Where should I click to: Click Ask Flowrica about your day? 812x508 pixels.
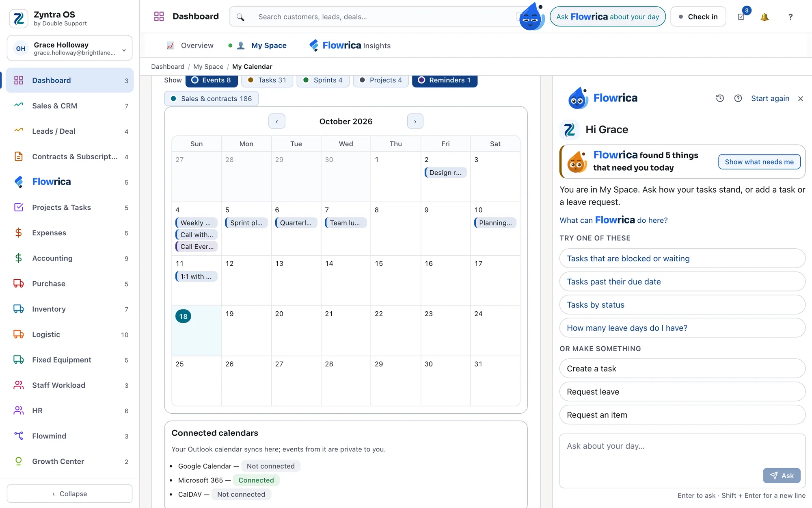[x=607, y=17]
